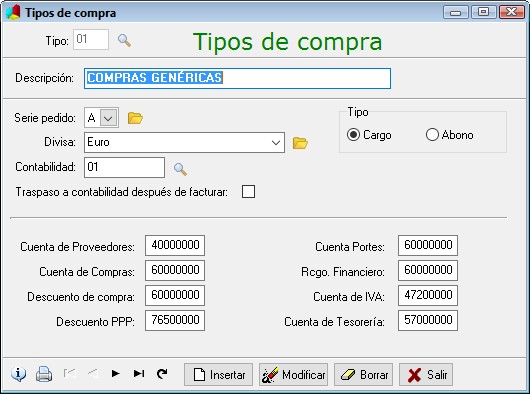Select the Cargo radio button
This screenshot has height=394, width=530.
(x=353, y=135)
